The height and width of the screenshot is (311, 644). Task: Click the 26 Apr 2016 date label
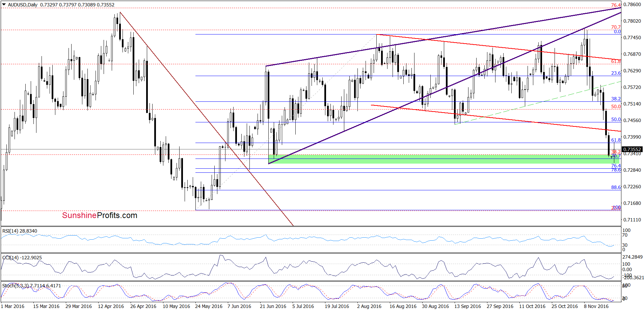click(143, 306)
